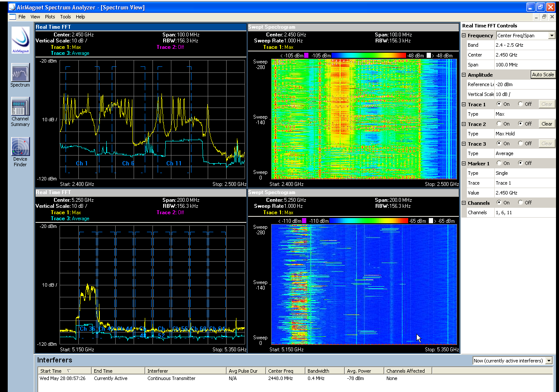Click the 2.4 GHz spectrogram color scale bar
This screenshot has width=559, height=392.
[x=368, y=55]
